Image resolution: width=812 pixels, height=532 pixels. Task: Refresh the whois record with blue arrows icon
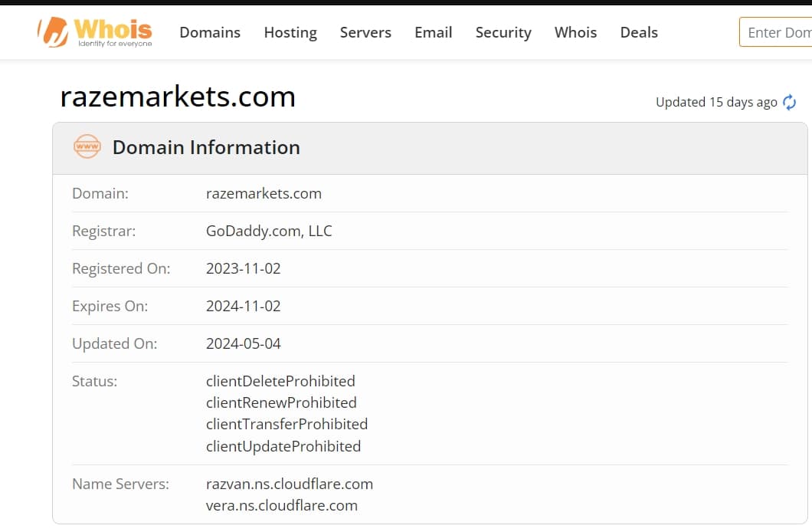pos(789,102)
